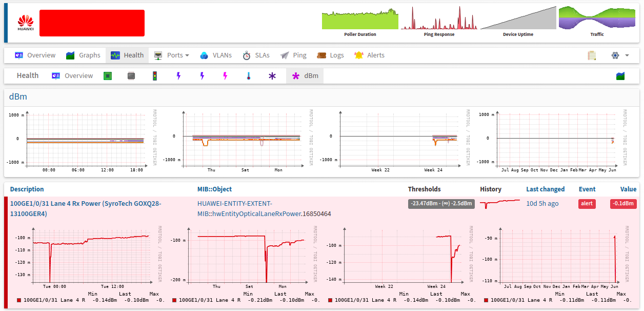Image resolution: width=644 pixels, height=311 pixels.
Task: Click the dark purple asterisk icon
Action: point(272,76)
